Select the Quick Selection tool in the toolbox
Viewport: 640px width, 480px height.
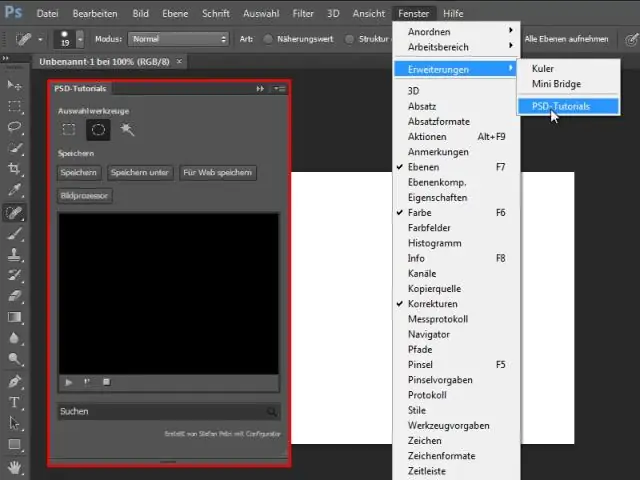(x=15, y=148)
